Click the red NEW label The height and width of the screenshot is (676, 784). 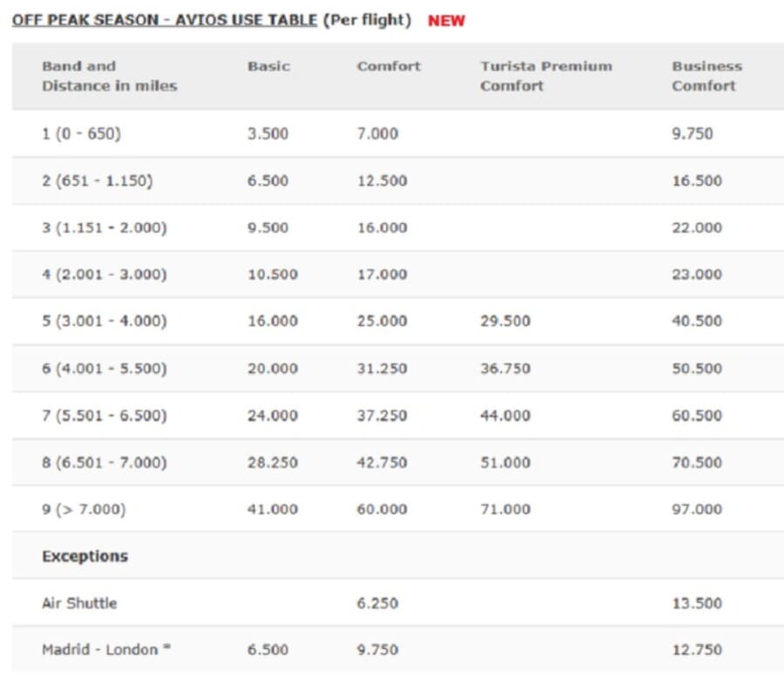pos(446,21)
